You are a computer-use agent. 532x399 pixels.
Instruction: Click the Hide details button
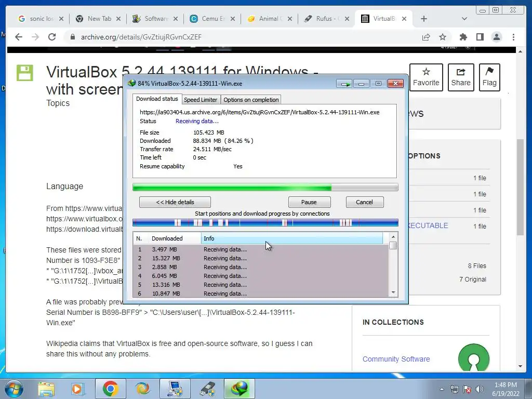[x=175, y=202]
